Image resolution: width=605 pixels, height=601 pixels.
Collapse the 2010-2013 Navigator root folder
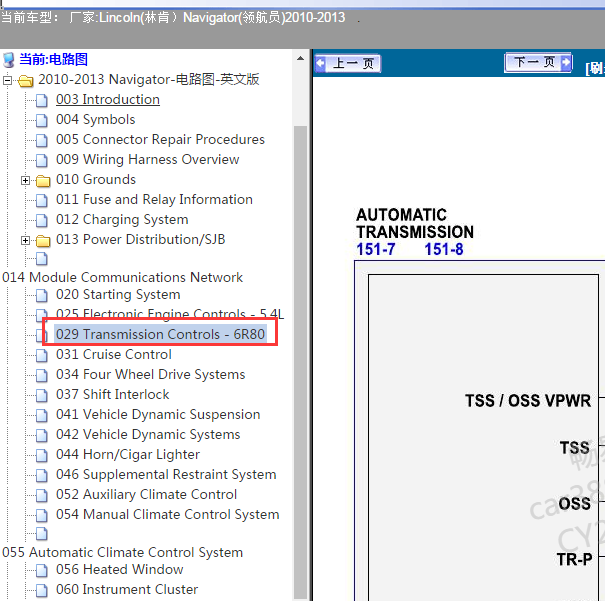click(x=7, y=80)
